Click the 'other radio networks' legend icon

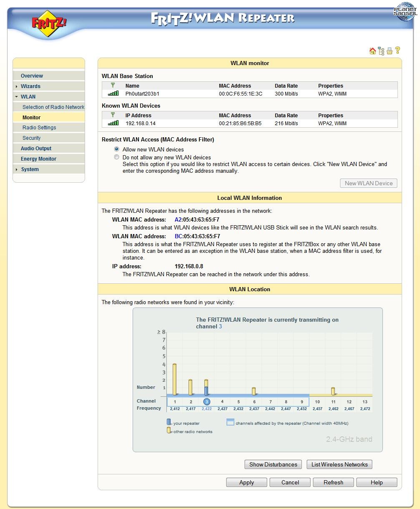click(x=169, y=430)
